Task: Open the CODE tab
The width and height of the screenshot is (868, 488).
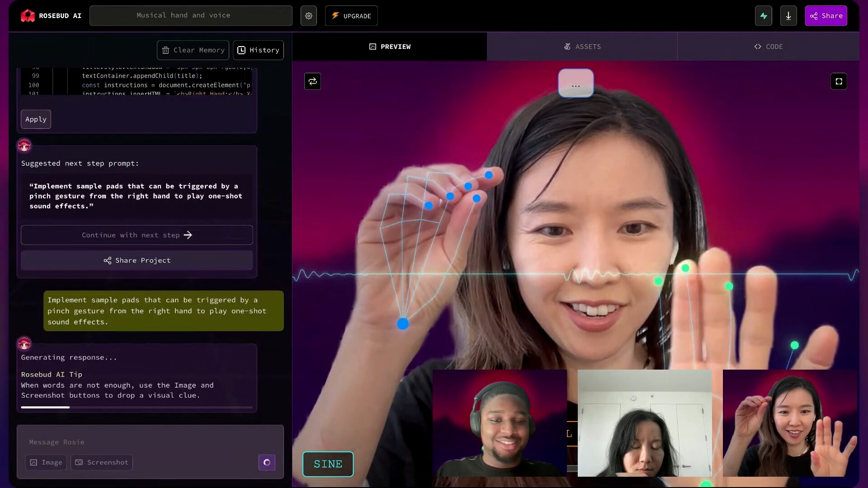Action: point(769,46)
